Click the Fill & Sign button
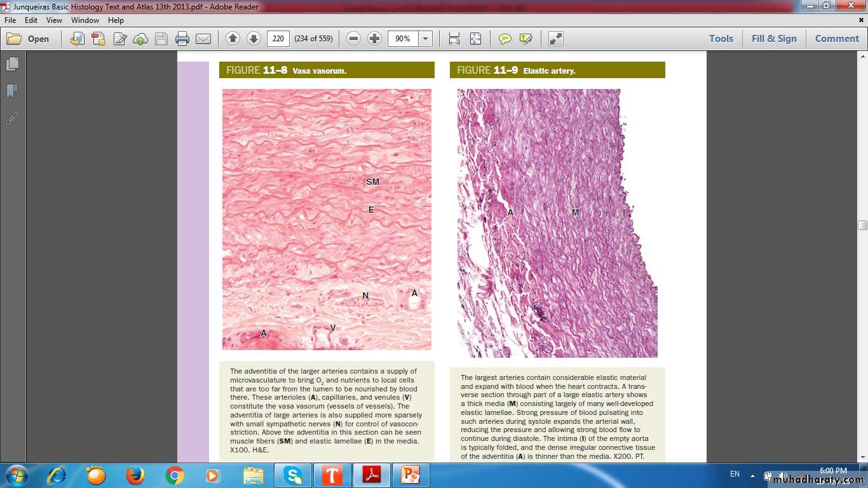 (773, 39)
